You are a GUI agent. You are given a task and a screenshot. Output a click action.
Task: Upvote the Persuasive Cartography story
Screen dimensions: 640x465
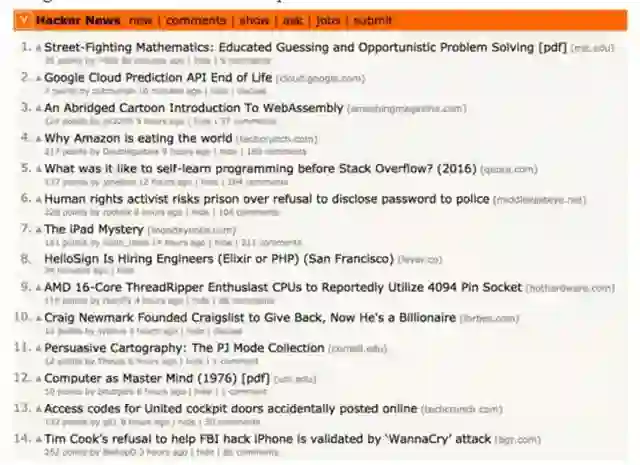coord(38,349)
